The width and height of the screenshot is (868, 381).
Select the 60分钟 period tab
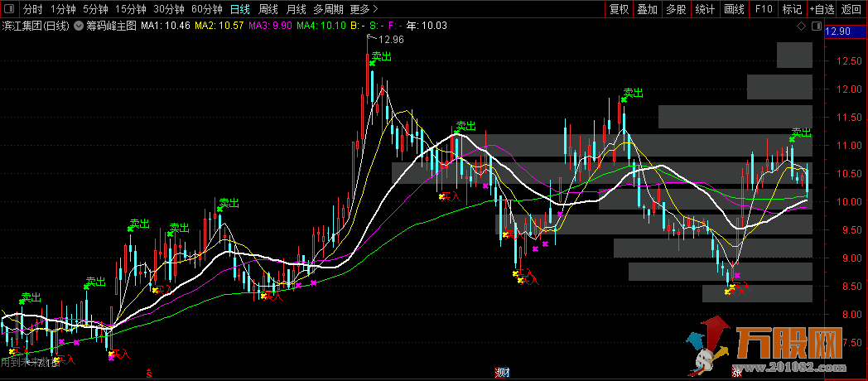tap(207, 9)
